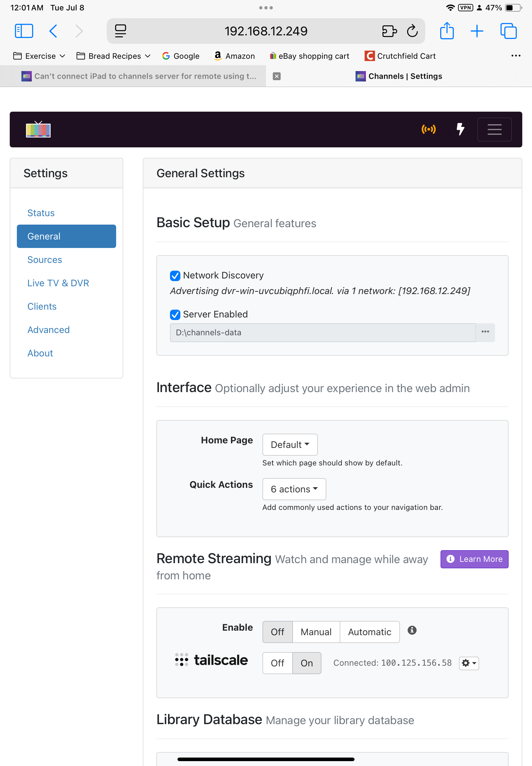This screenshot has width=532, height=766.
Task: Open the Tailscale gear settings dropdown
Action: (469, 663)
